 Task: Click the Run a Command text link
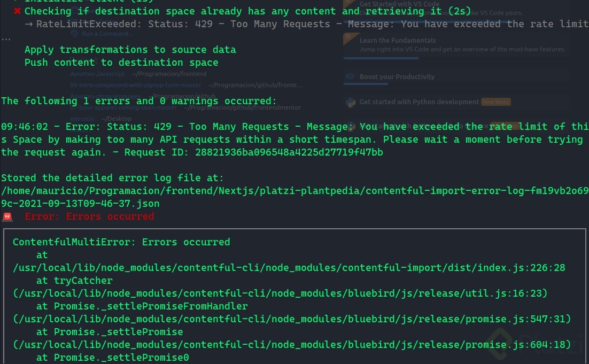pyautogui.click(x=107, y=33)
